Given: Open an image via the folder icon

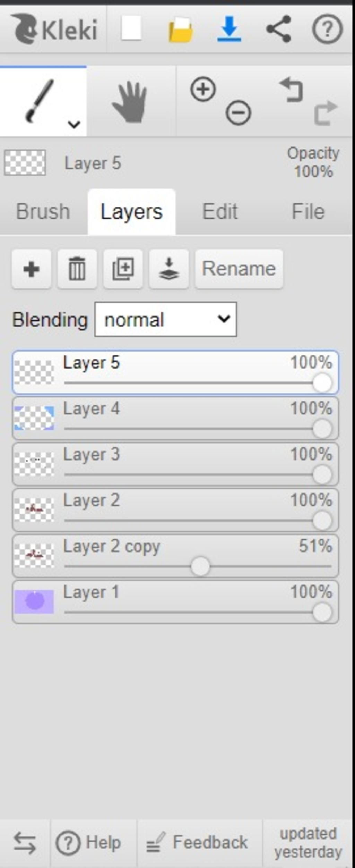Looking at the screenshot, I should pos(181,30).
